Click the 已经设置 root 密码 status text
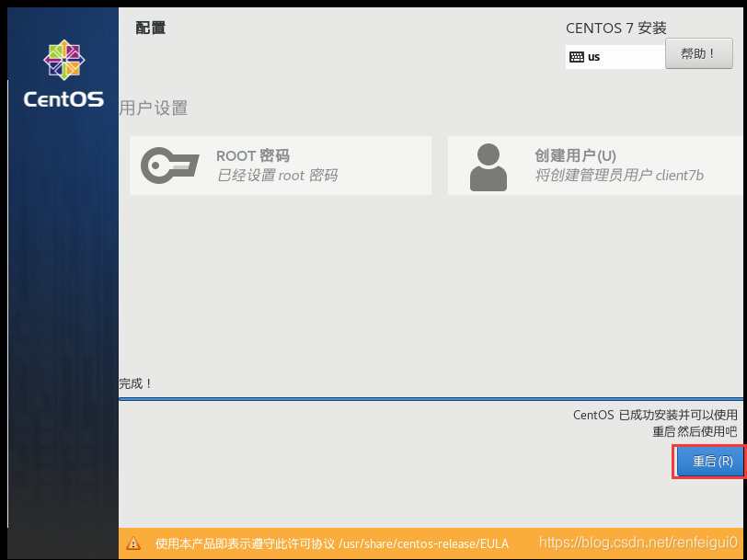The height and width of the screenshot is (560, 747). click(277, 176)
